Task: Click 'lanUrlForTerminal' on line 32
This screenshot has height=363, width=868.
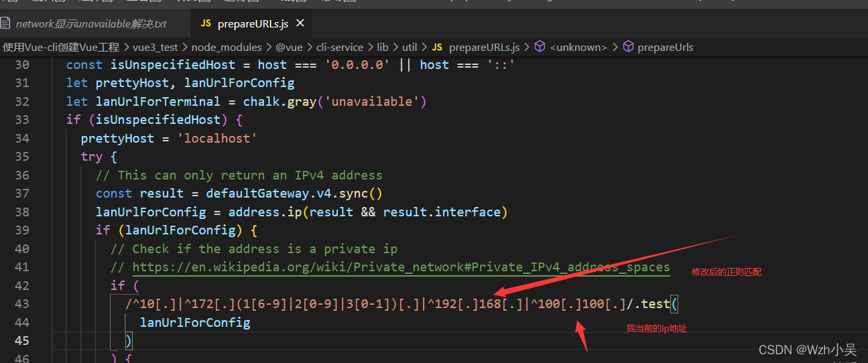Action: click(x=158, y=102)
